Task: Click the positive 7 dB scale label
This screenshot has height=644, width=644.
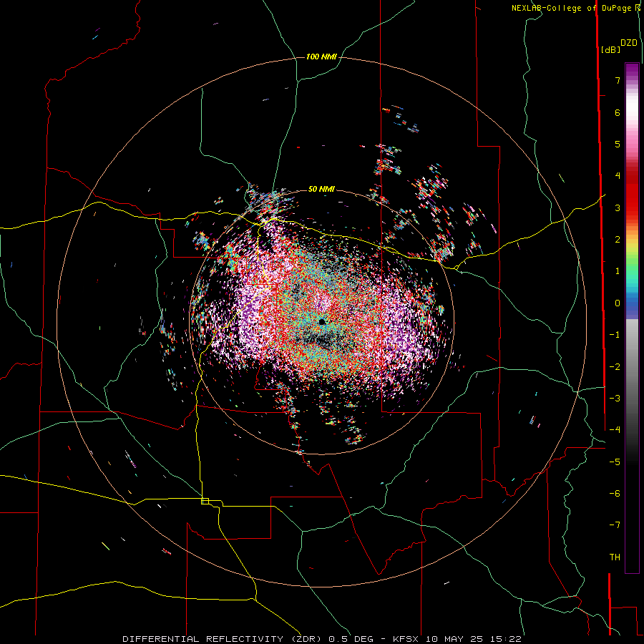Action: click(x=618, y=80)
